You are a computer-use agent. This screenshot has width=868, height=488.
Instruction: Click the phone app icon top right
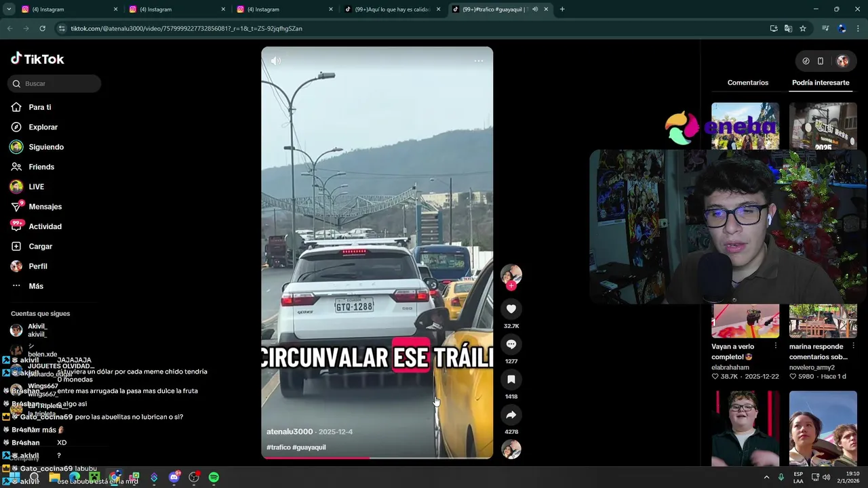tap(821, 61)
